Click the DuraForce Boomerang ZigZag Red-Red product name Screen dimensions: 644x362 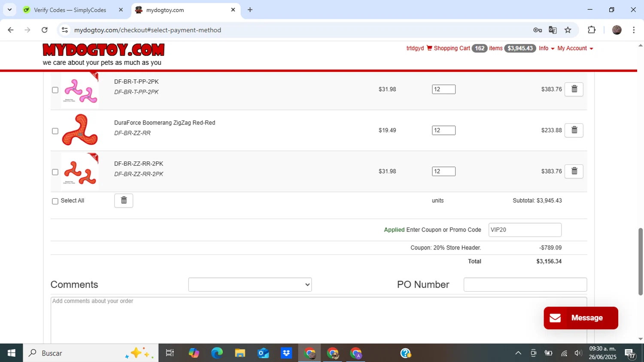tap(164, 123)
